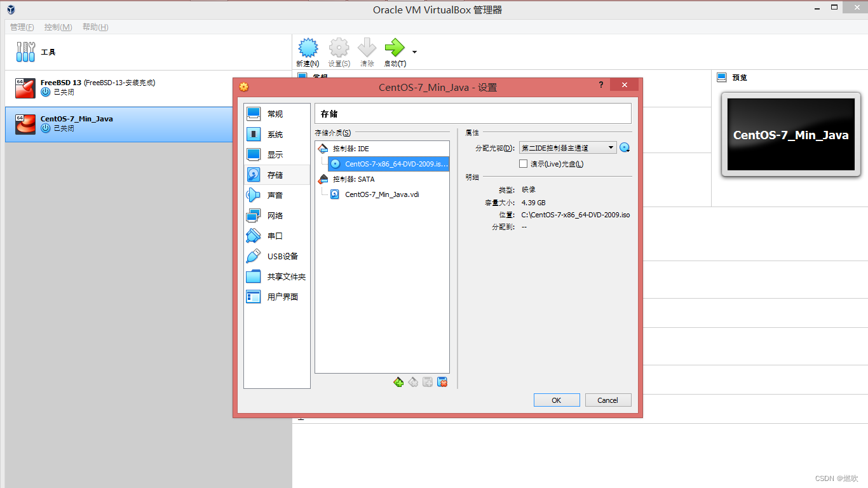Click the Cancel button
The width and height of the screenshot is (868, 488).
(607, 400)
